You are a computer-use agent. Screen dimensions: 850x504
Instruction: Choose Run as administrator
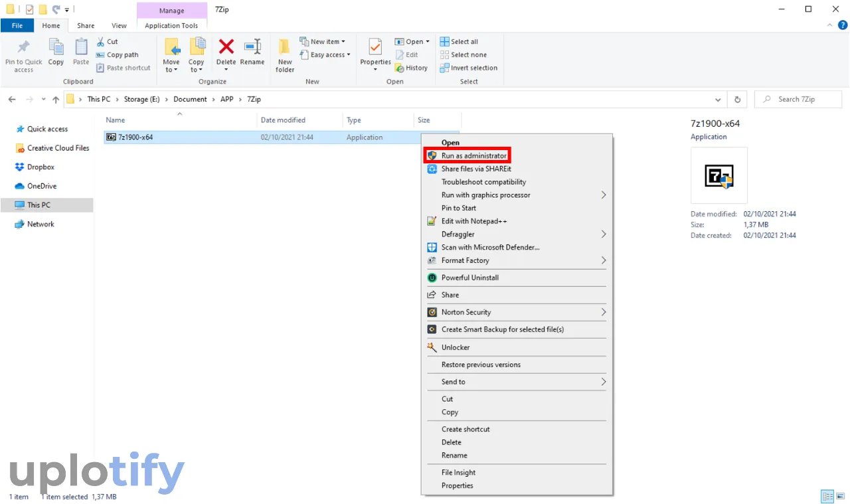tap(467, 155)
